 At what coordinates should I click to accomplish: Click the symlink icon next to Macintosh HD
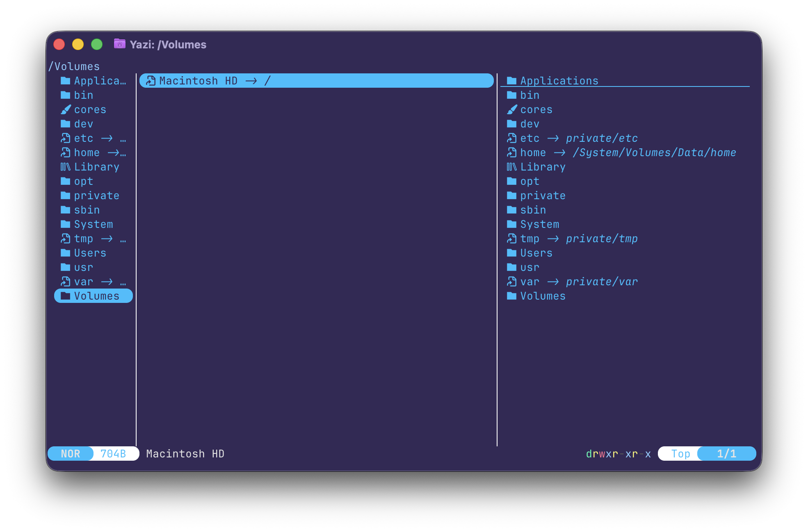tap(151, 81)
